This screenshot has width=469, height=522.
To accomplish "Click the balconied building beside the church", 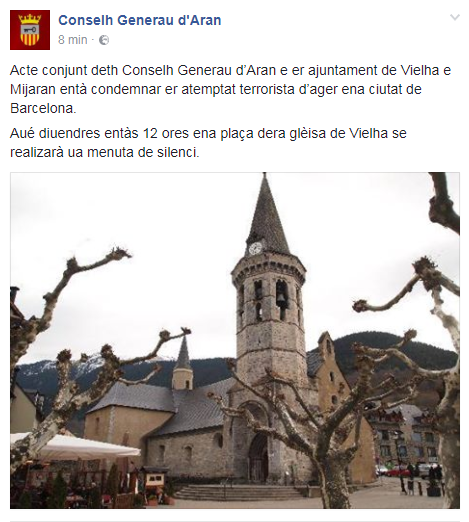I will (x=405, y=437).
